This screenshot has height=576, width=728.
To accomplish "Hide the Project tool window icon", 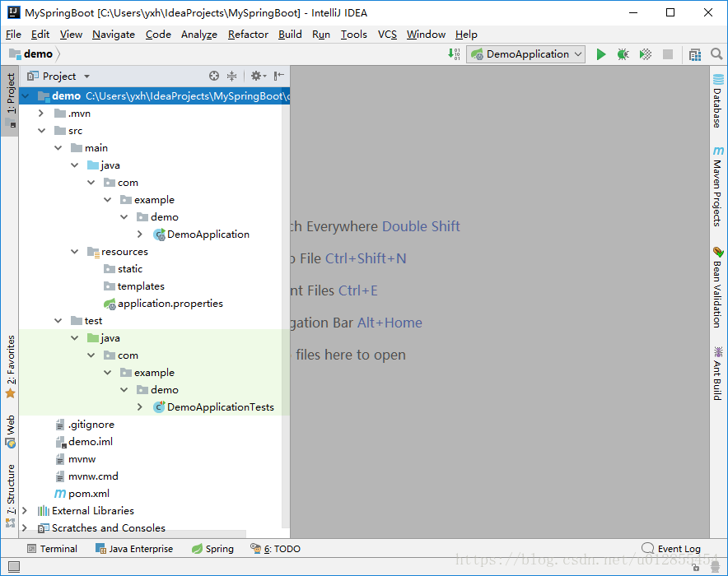I will [x=279, y=76].
